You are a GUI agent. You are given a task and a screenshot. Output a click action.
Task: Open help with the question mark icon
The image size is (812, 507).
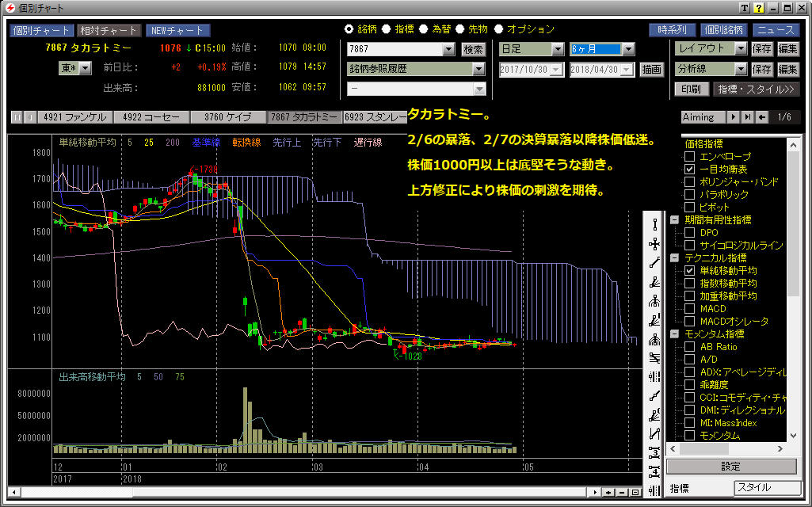(x=759, y=8)
